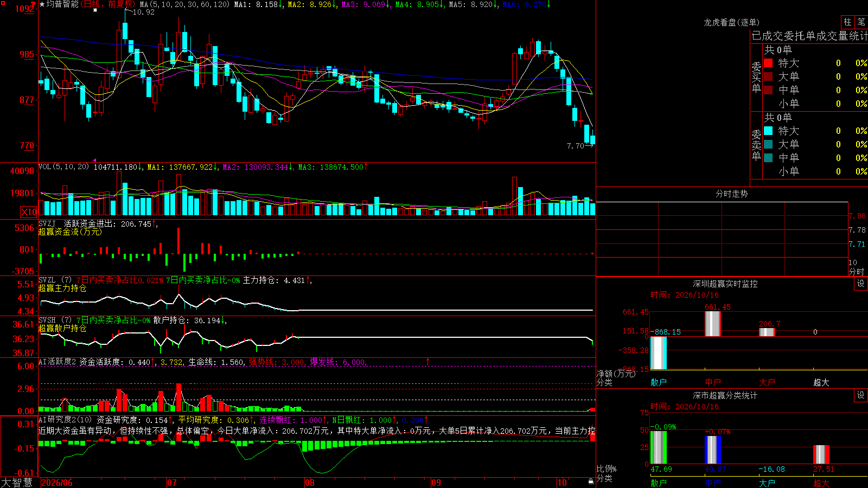This screenshot has width=868, height=488.
Task: Click the red question mark help icon
Action: click(33, 5)
